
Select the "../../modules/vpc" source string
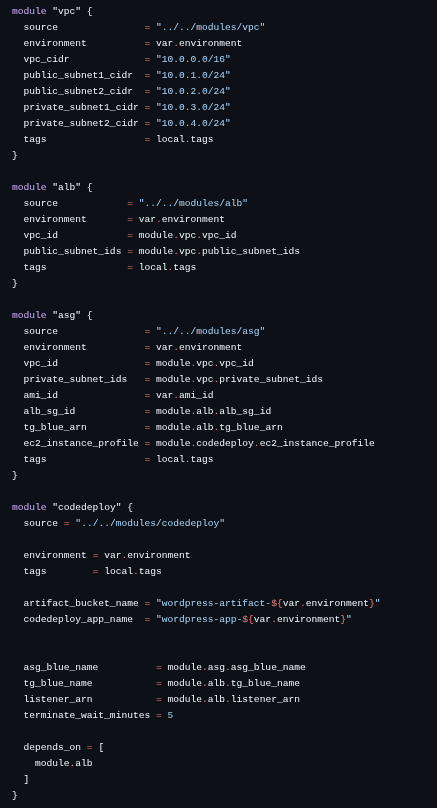tap(210, 27)
